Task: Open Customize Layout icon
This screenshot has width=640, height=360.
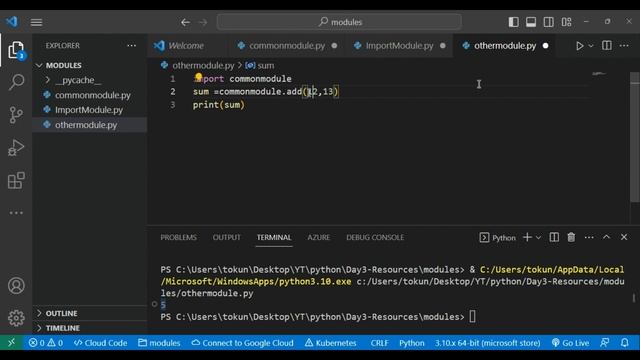Action: 567,22
